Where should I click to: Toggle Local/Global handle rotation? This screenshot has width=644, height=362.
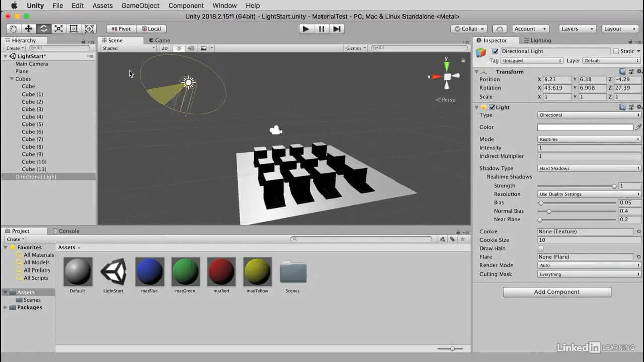(151, 29)
